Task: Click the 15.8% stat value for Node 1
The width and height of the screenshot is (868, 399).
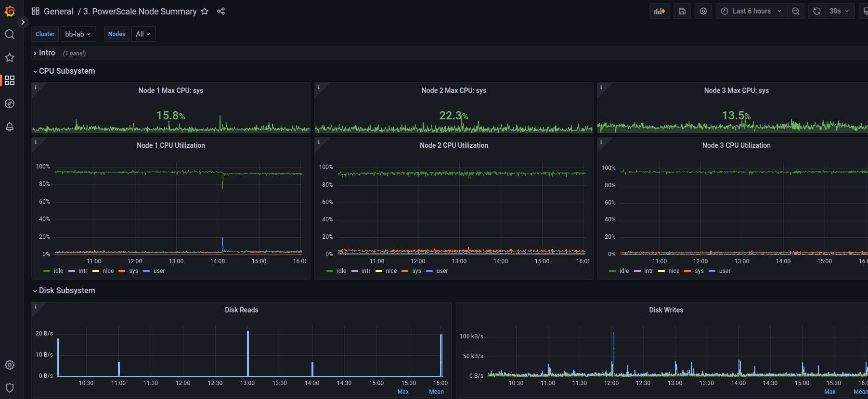Action: 171,116
